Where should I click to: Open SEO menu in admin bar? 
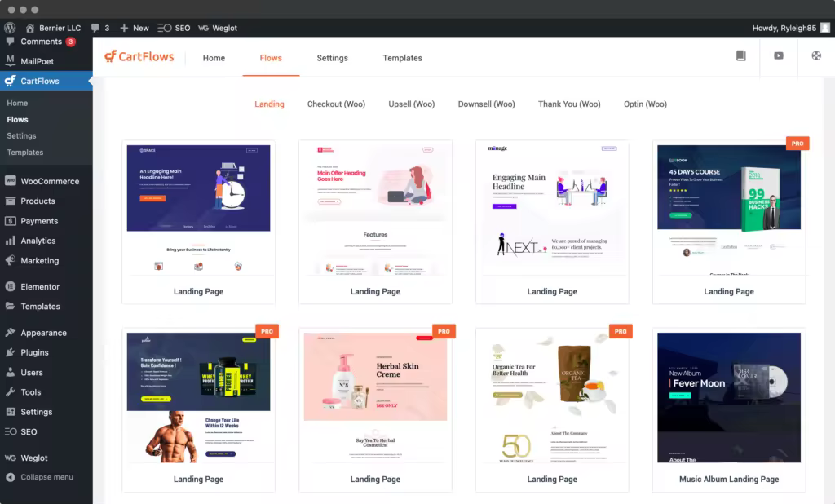click(x=174, y=28)
